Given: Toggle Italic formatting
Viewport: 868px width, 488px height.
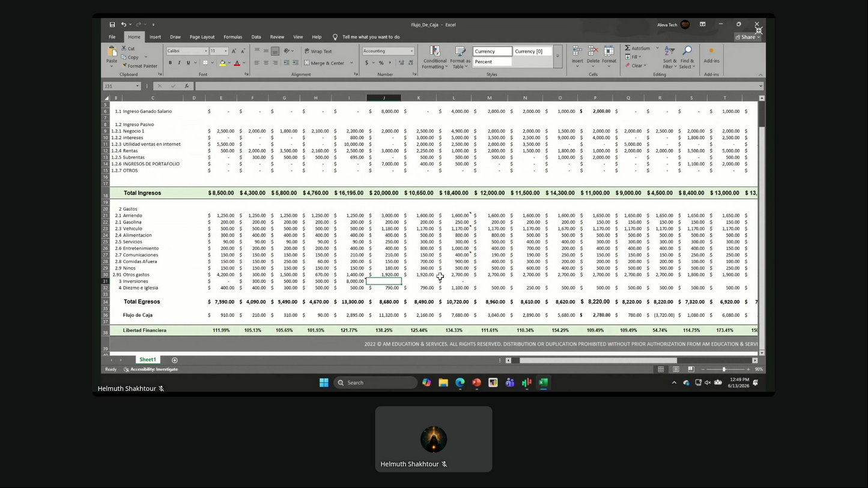Looking at the screenshot, I should (x=179, y=63).
